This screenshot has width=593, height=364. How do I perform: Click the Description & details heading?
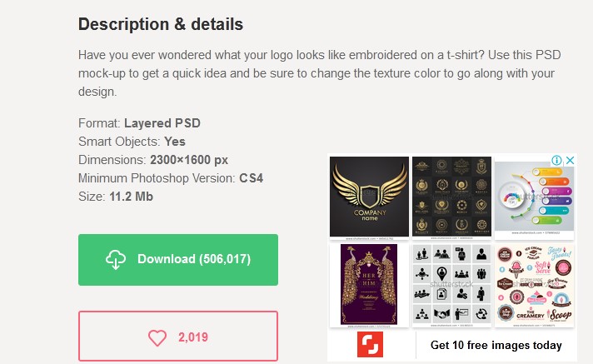(161, 24)
